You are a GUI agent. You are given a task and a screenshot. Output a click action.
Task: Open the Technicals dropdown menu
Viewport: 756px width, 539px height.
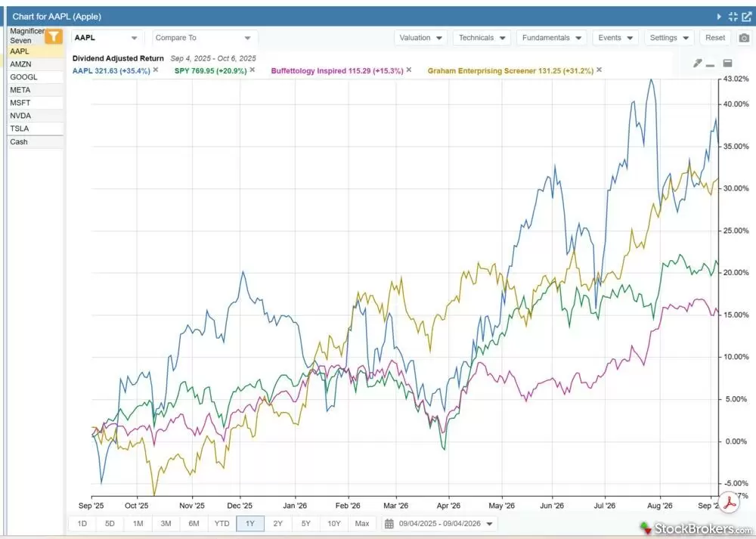[x=481, y=38]
